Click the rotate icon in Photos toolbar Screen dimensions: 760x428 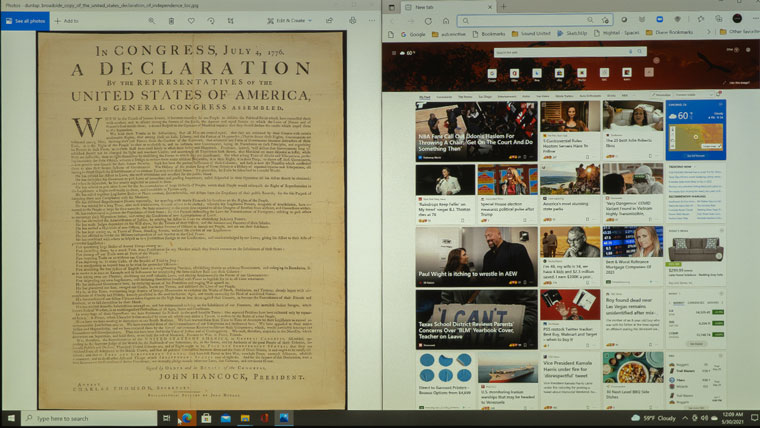point(211,21)
